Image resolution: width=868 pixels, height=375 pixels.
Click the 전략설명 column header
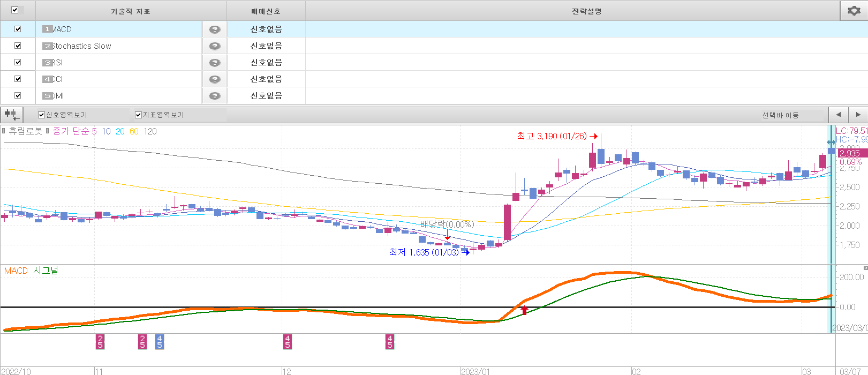[587, 11]
